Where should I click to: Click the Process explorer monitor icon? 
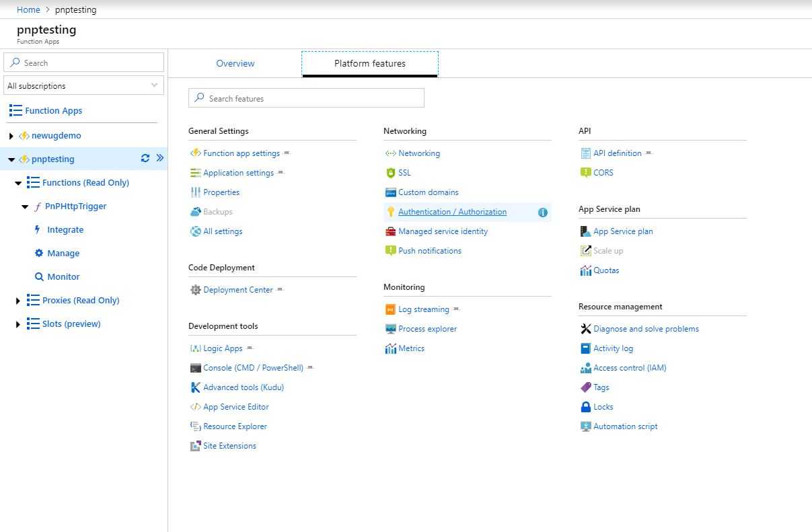tap(391, 329)
